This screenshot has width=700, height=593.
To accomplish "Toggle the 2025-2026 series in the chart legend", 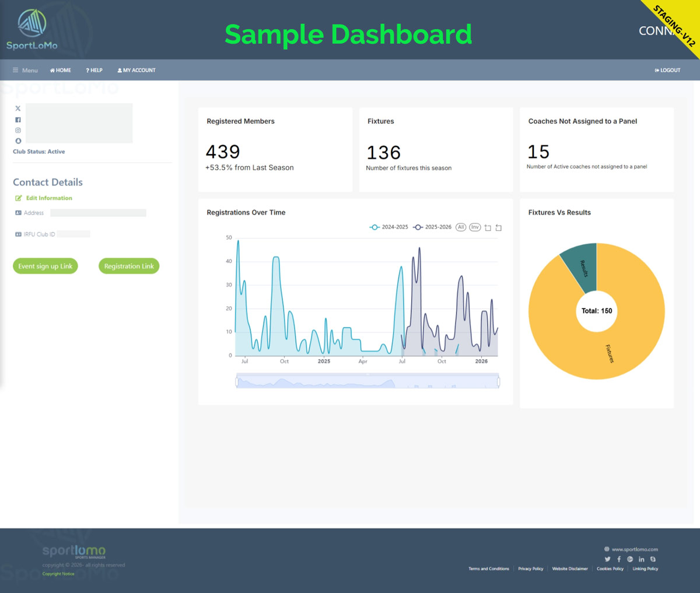I will pyautogui.click(x=433, y=227).
